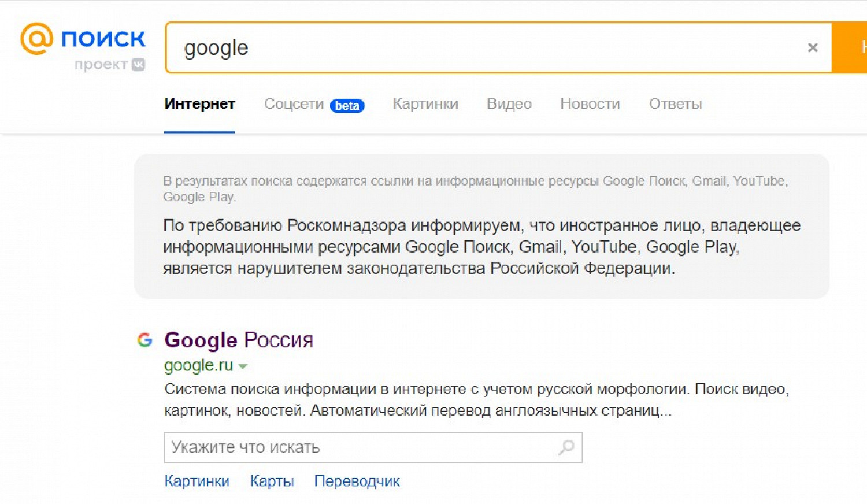Open the Переводчик sitelink
The height and width of the screenshot is (504, 867).
[x=357, y=481]
